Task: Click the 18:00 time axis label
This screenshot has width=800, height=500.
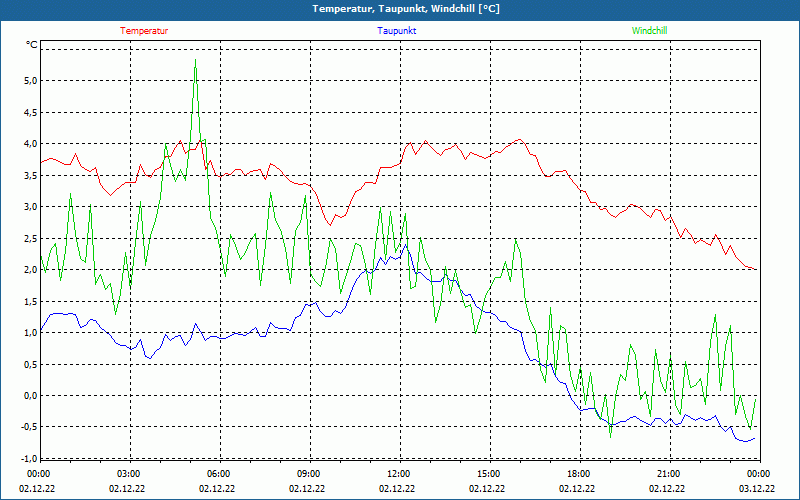Action: (x=578, y=474)
